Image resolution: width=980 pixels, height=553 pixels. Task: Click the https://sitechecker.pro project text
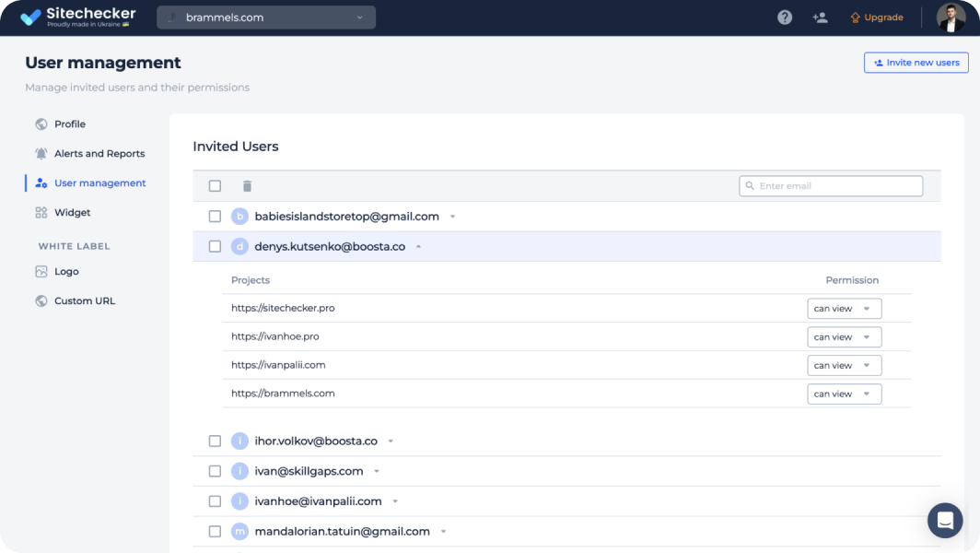click(x=283, y=308)
